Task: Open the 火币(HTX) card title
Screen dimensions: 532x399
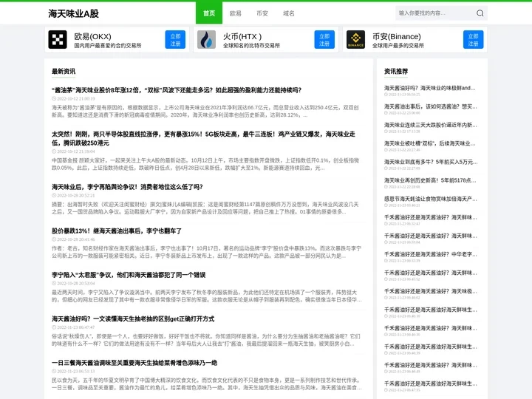Action: coord(242,36)
